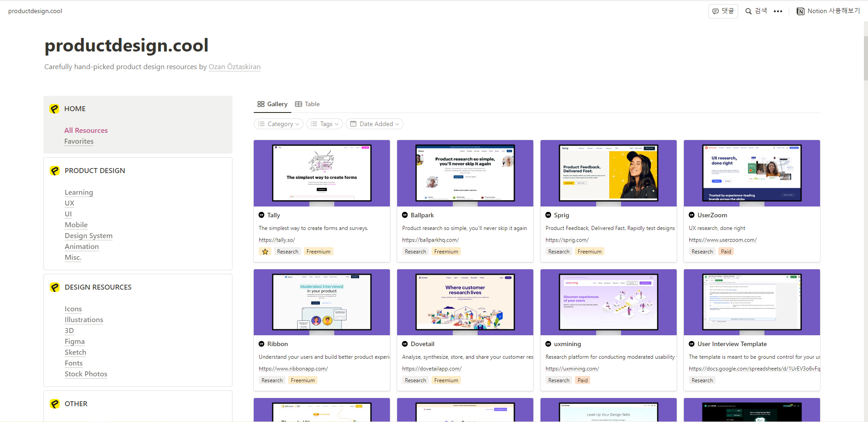Open the Date Added filter dropdown
This screenshot has height=422, width=868.
[375, 124]
